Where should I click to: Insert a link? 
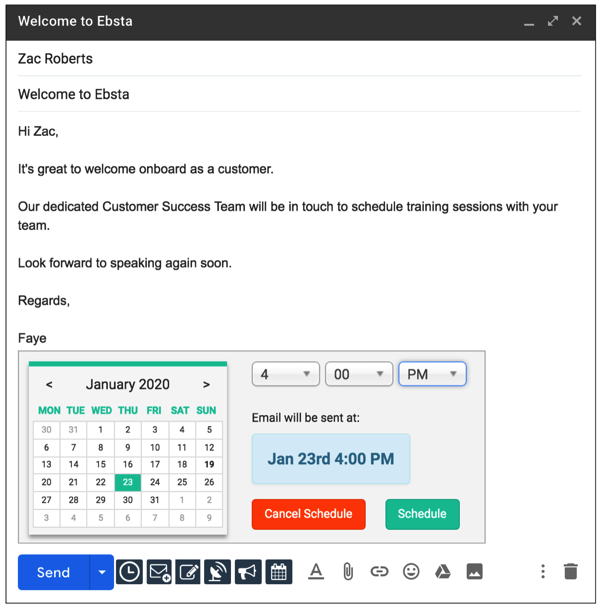[379, 572]
